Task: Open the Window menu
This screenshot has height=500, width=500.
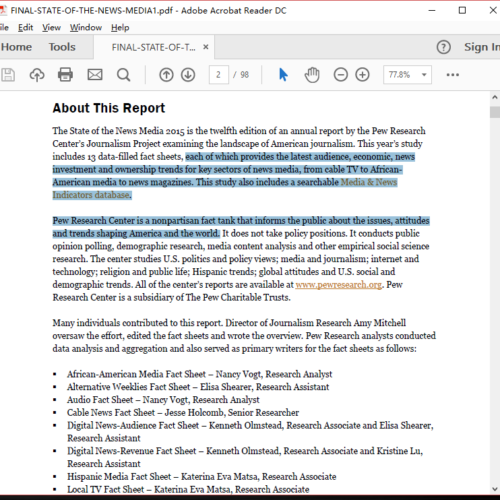Action: point(86,28)
